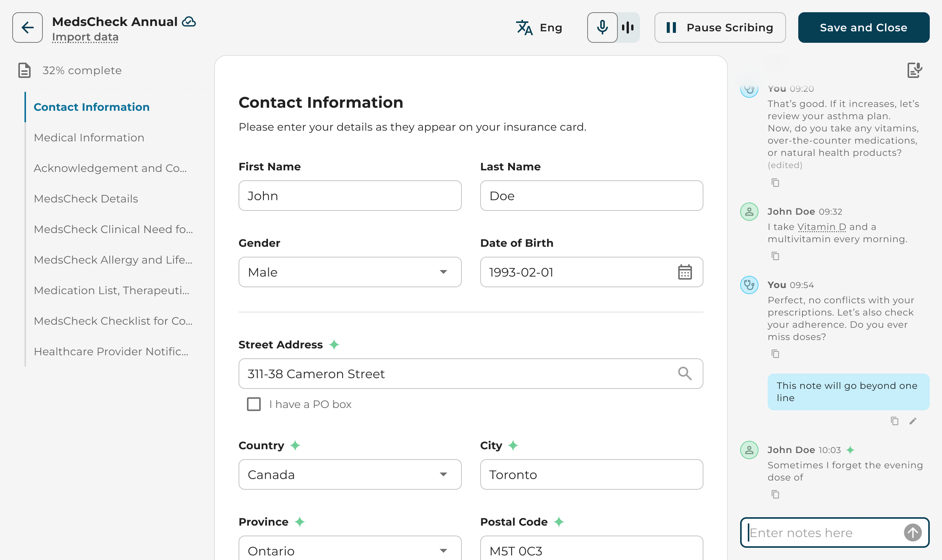Open the Import data link
Screen dimensions: 942x560
coord(85,37)
